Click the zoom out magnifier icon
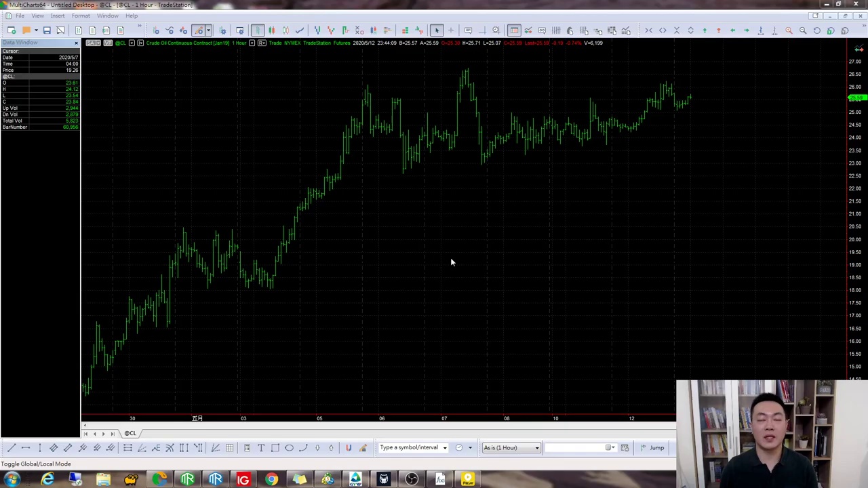 coord(803,30)
